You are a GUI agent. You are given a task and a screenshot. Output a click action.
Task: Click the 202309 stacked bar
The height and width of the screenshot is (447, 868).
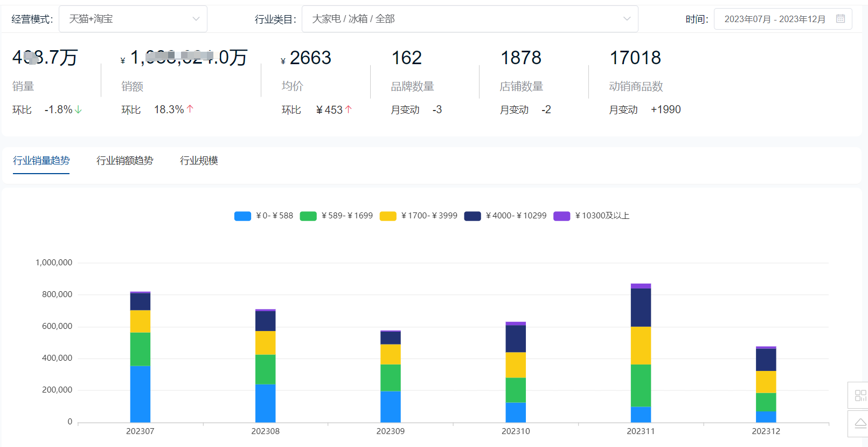(391, 376)
